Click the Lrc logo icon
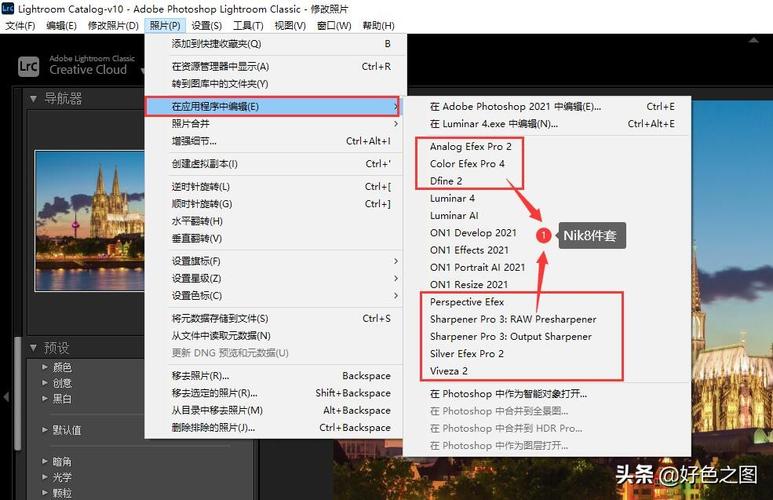The width and height of the screenshot is (773, 500). pyautogui.click(x=28, y=66)
